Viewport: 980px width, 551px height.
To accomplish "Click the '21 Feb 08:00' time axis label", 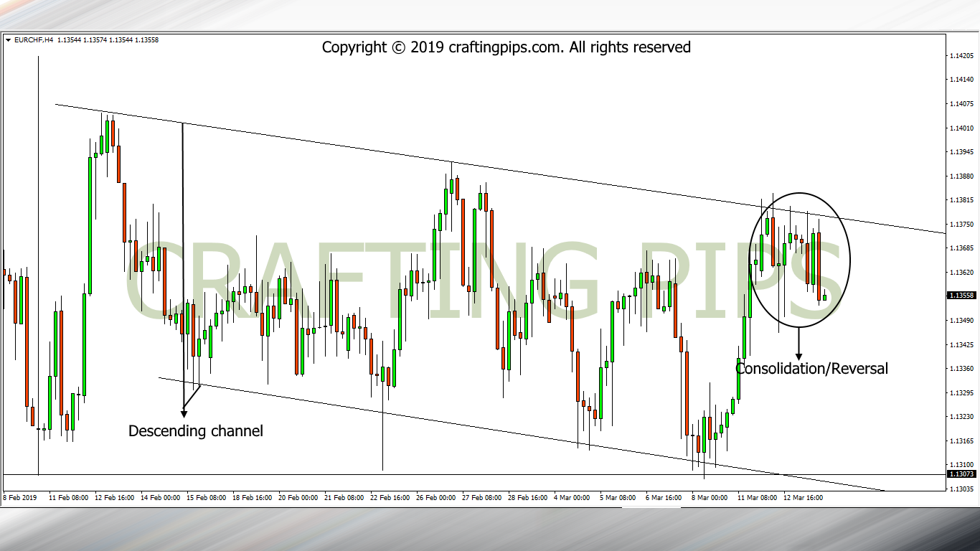I will 344,497.
